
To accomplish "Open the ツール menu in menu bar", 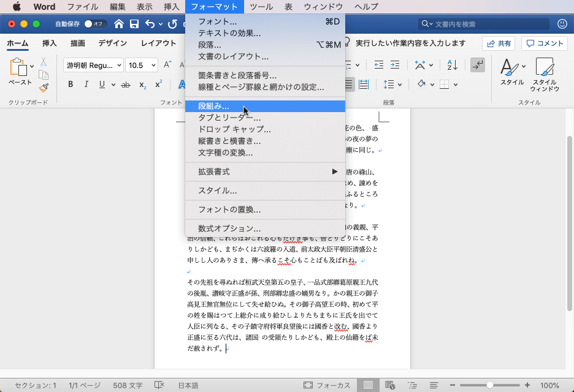I will 261,7.
